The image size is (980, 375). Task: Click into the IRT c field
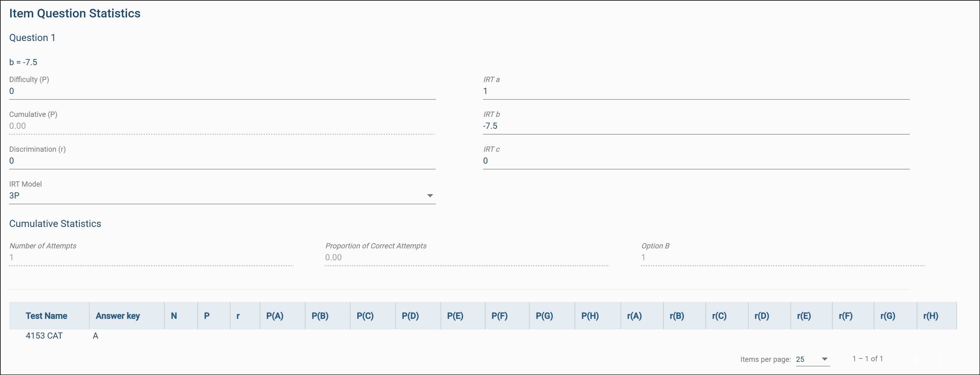[696, 161]
